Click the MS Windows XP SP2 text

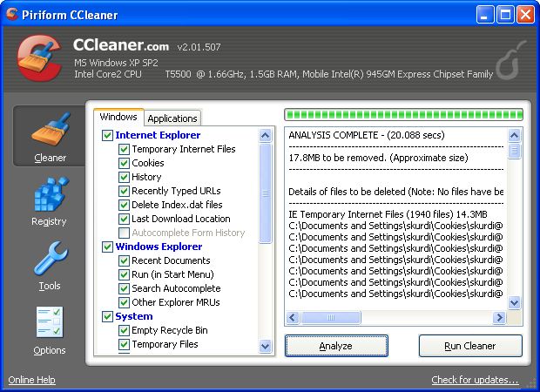116,63
